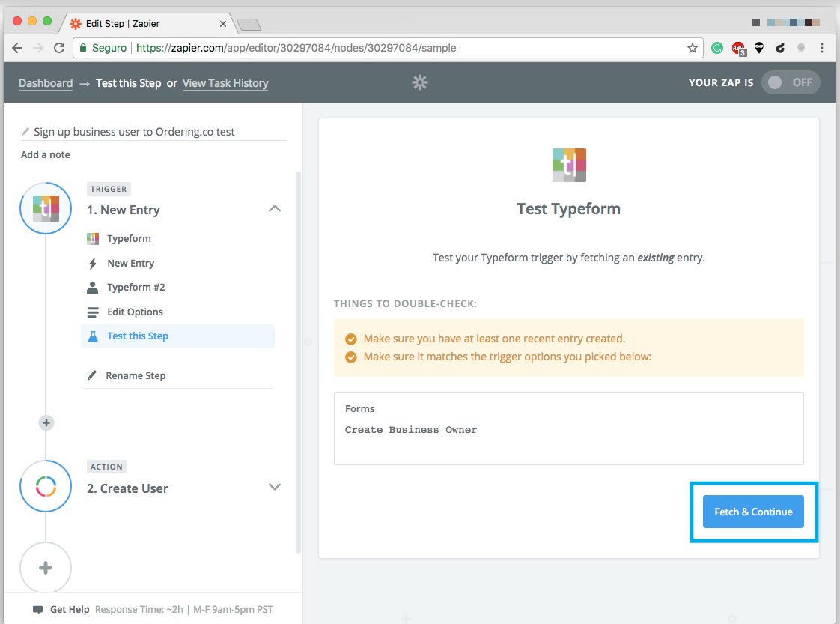840x624 pixels.
Task: Click the pencil icon beside the Zap name
Action: click(25, 132)
